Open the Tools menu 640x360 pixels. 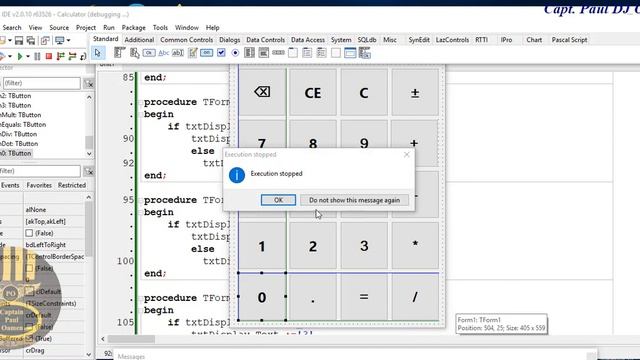[x=160, y=27]
